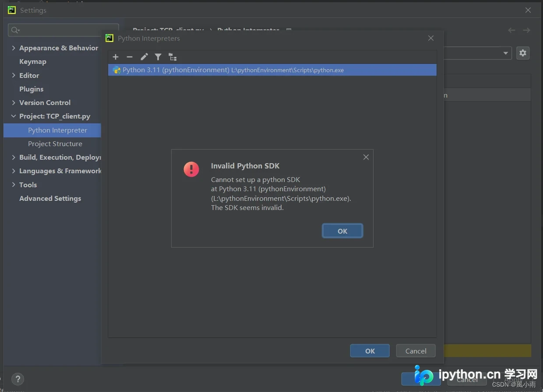Edit the interpreter with pencil icon

pos(144,57)
